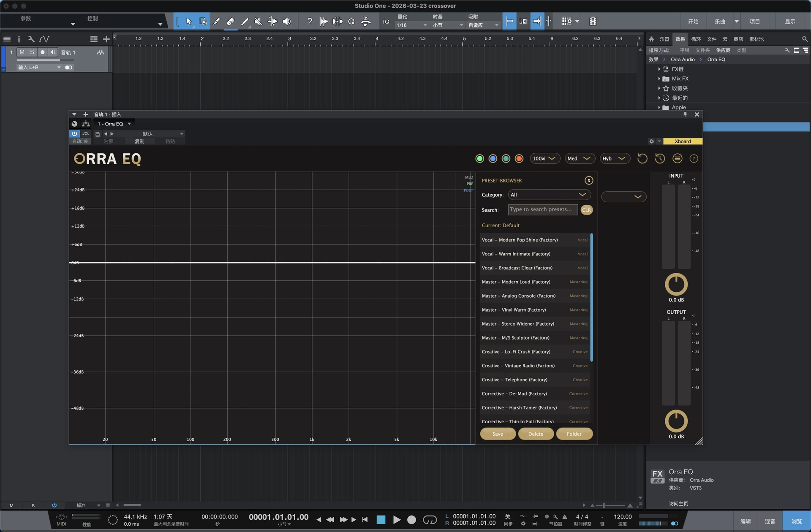811x532 pixels.
Task: Toggle the snap button in toolbar
Action: click(x=509, y=22)
